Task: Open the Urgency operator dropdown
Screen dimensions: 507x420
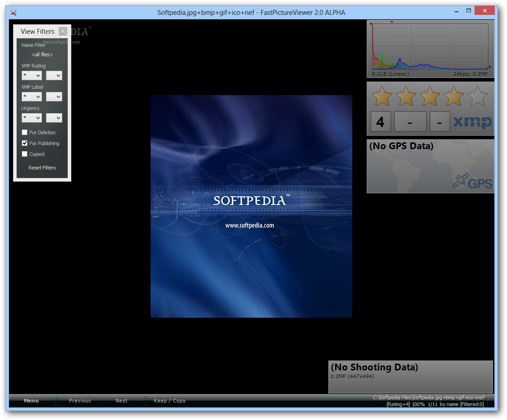Action: (32, 118)
